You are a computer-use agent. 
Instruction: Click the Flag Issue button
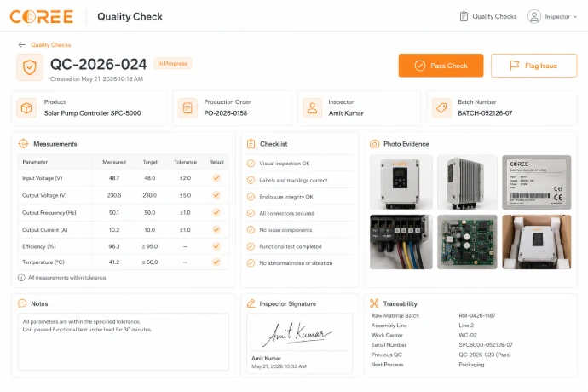click(x=533, y=66)
